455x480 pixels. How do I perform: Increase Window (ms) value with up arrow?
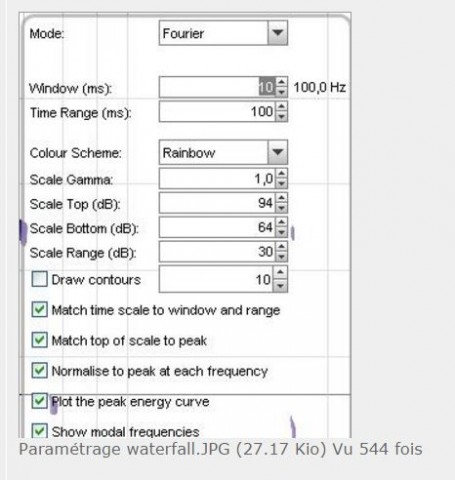[282, 82]
